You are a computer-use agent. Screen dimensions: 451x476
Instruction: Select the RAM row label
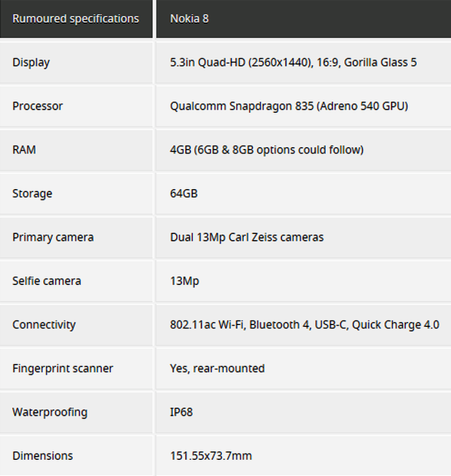tap(24, 150)
